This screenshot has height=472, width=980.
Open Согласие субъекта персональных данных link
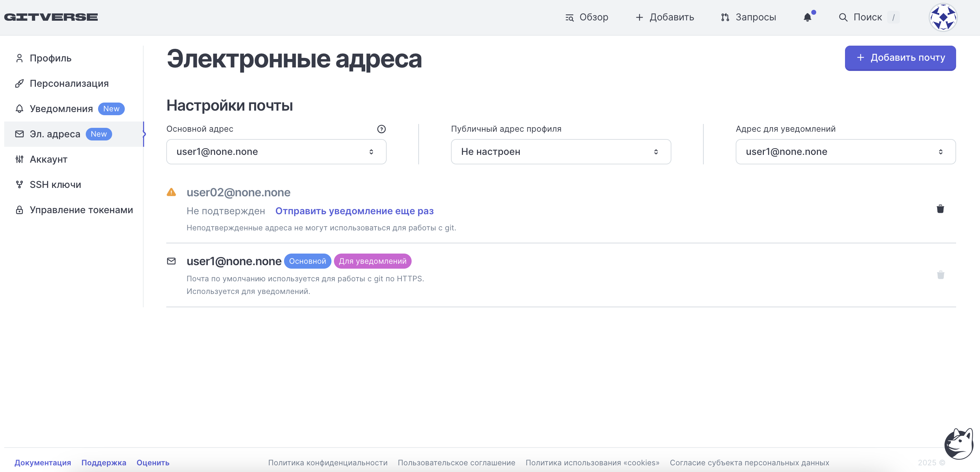[749, 463]
